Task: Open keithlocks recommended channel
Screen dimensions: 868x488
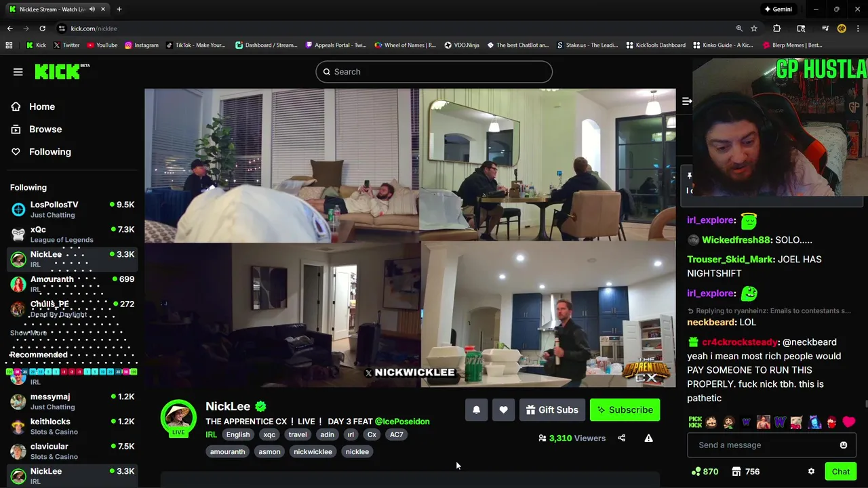Action: click(x=72, y=426)
